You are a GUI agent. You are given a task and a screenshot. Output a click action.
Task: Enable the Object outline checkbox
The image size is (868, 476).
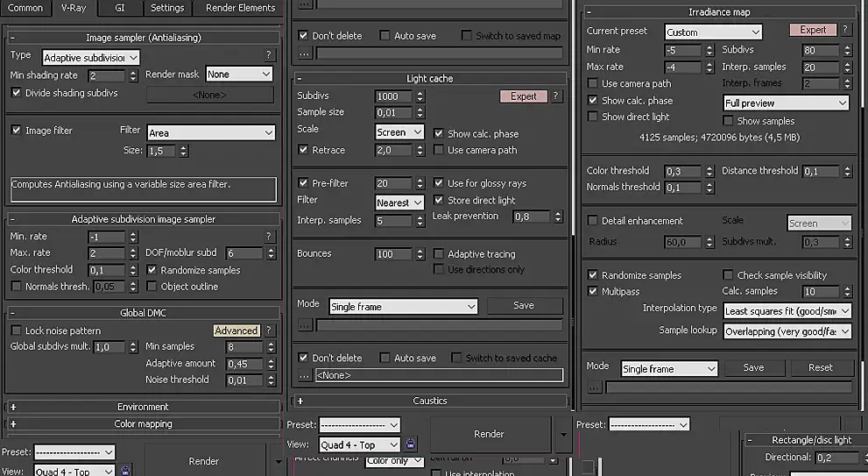coord(152,287)
